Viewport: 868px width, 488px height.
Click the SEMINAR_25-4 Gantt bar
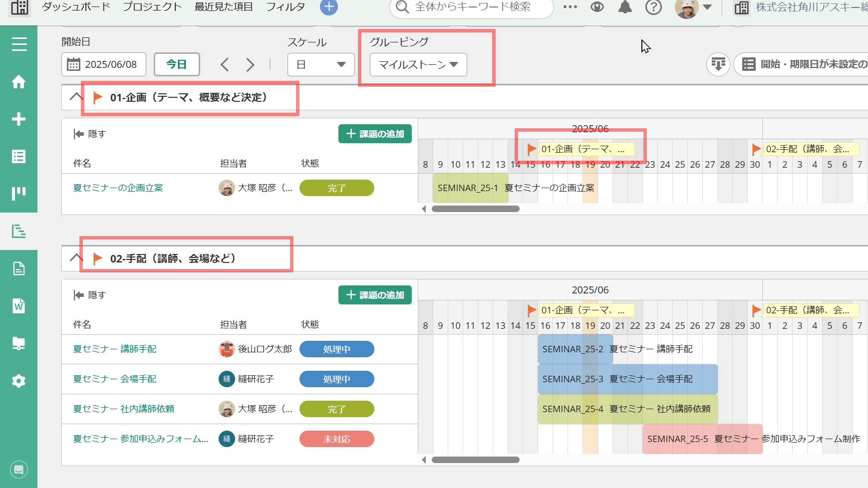click(628, 409)
